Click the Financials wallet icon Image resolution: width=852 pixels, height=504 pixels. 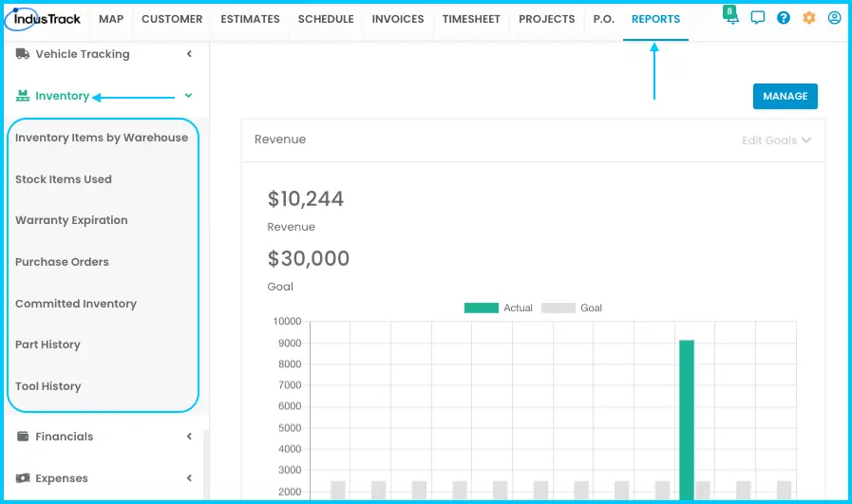pyautogui.click(x=22, y=436)
